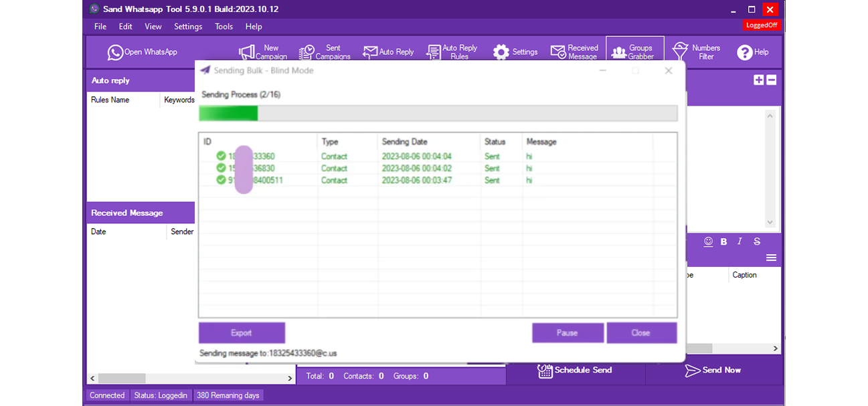868x406 pixels.
Task: Open the Auto Reply toolbar item
Action: [x=388, y=52]
